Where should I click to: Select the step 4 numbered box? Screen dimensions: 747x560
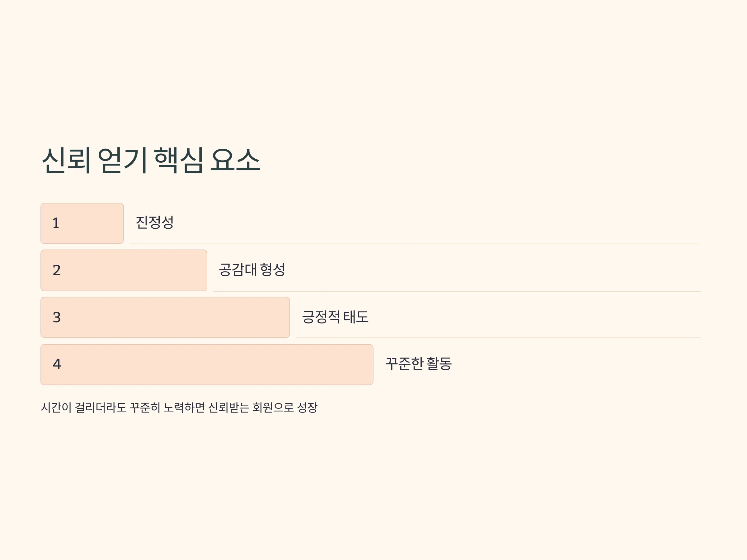pyautogui.click(x=207, y=364)
